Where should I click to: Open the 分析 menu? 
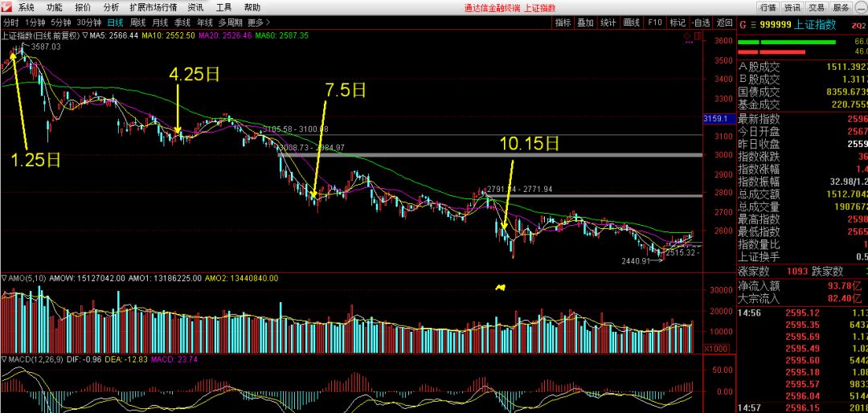(111, 8)
